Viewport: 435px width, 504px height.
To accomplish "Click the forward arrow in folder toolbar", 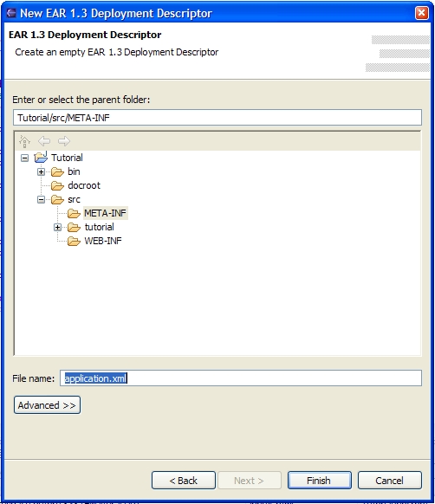I will point(64,141).
